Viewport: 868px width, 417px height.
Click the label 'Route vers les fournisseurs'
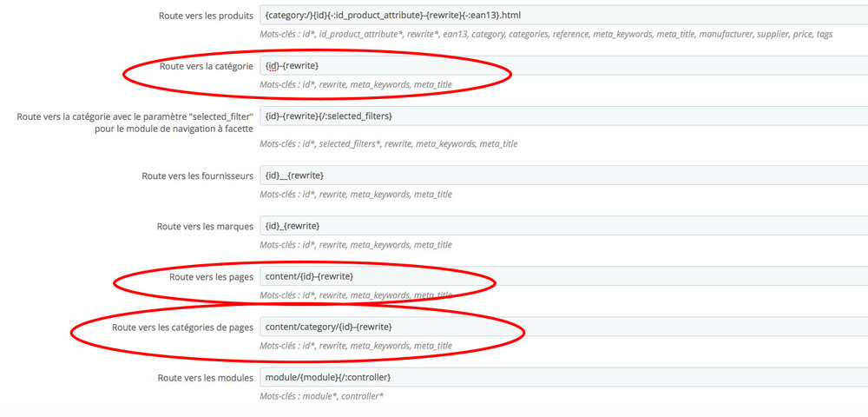198,175
